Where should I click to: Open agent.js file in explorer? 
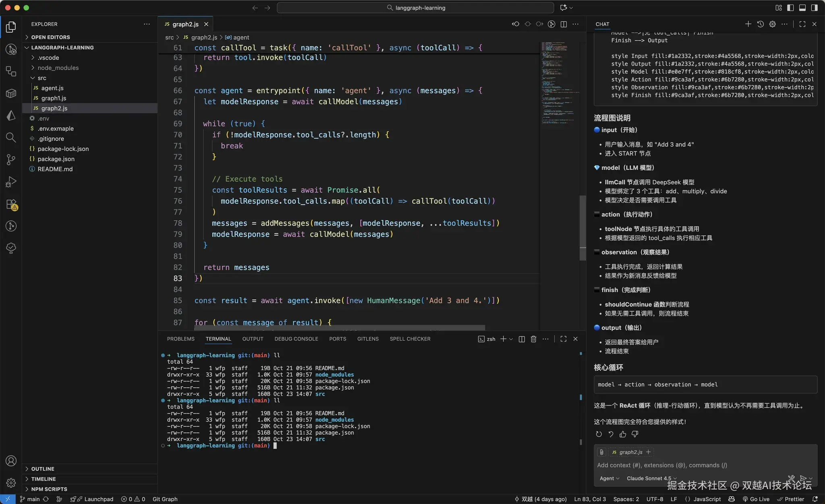tap(52, 88)
